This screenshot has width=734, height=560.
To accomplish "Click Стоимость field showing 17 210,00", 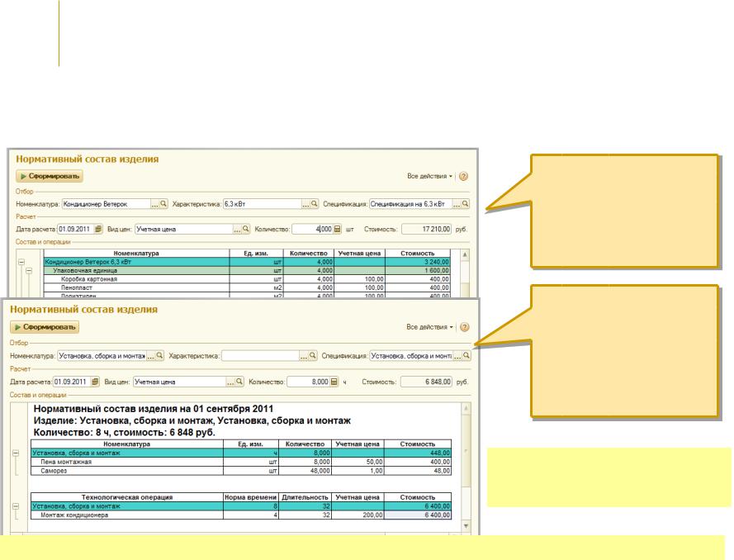I will click(x=427, y=230).
